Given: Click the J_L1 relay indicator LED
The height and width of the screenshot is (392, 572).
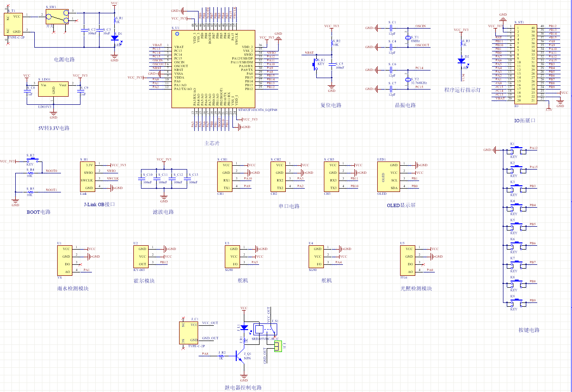Looking at the screenshot, I should 244,327.
